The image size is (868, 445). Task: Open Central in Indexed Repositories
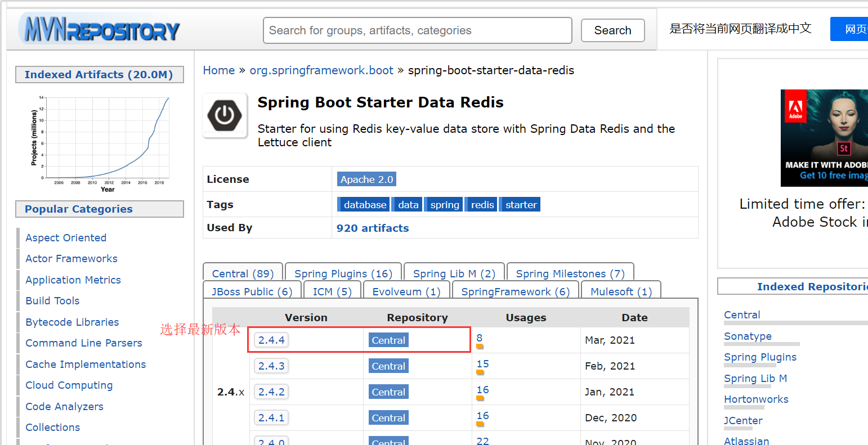(742, 315)
